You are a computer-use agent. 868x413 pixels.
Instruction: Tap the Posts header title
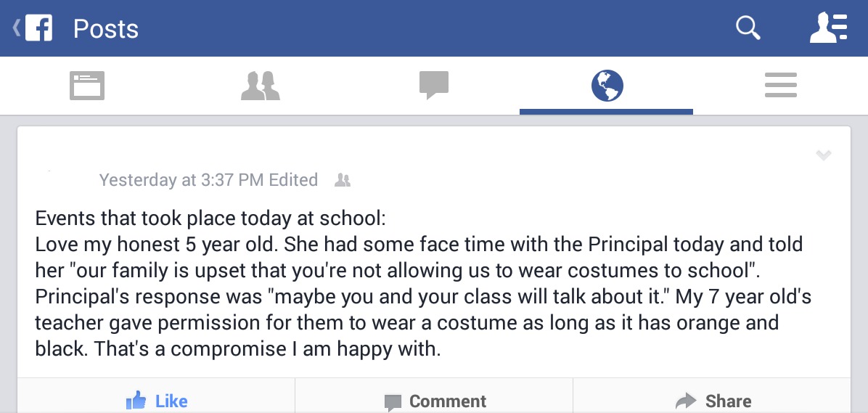click(x=106, y=29)
